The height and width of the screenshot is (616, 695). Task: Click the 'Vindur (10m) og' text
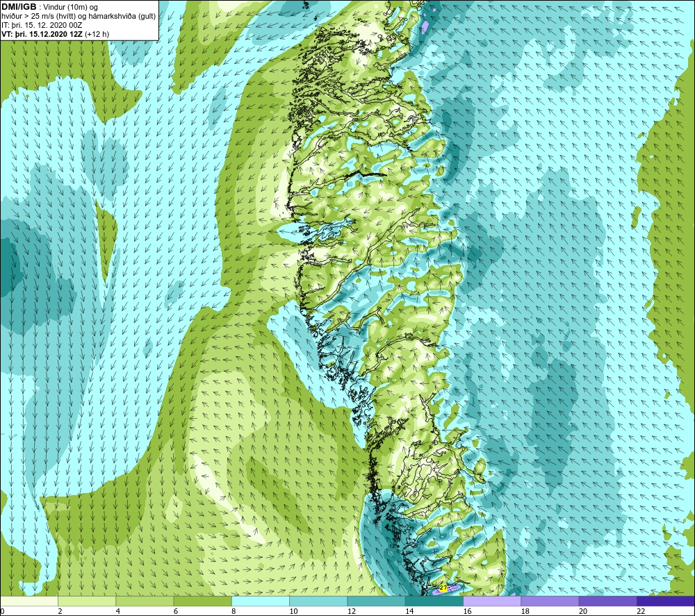click(72, 8)
